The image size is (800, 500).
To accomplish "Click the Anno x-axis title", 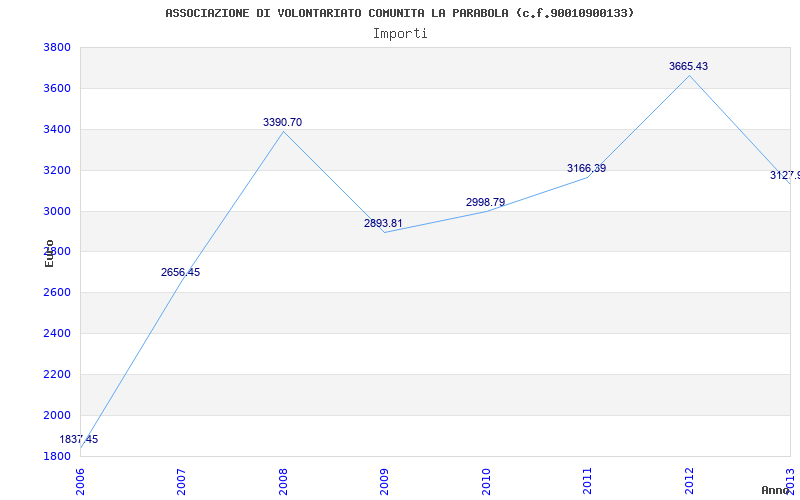I will (776, 490).
